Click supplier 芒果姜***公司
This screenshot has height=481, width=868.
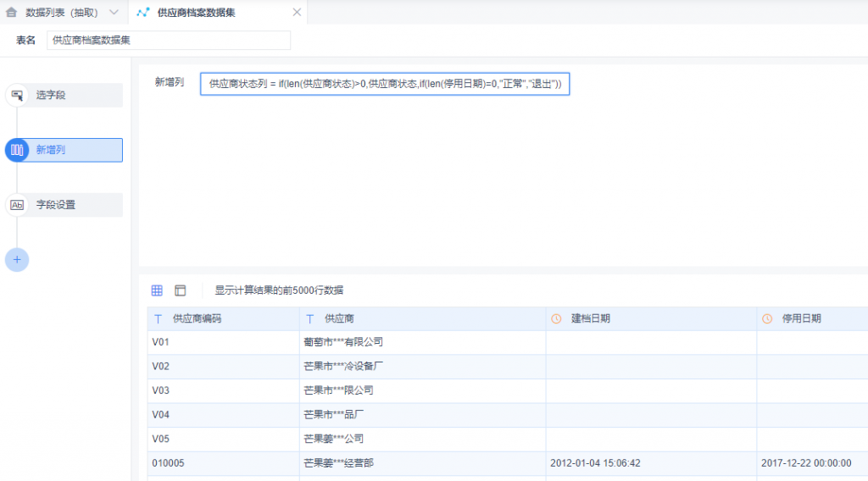333,439
